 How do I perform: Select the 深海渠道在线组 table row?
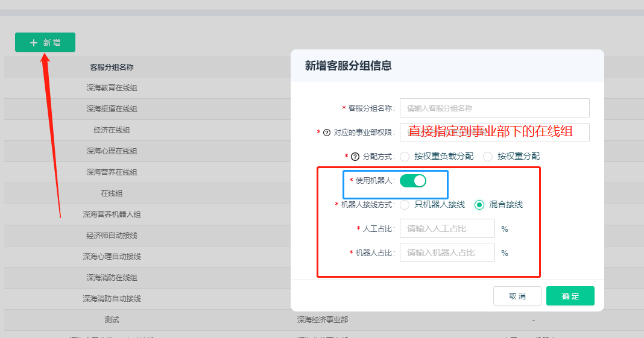[112, 109]
